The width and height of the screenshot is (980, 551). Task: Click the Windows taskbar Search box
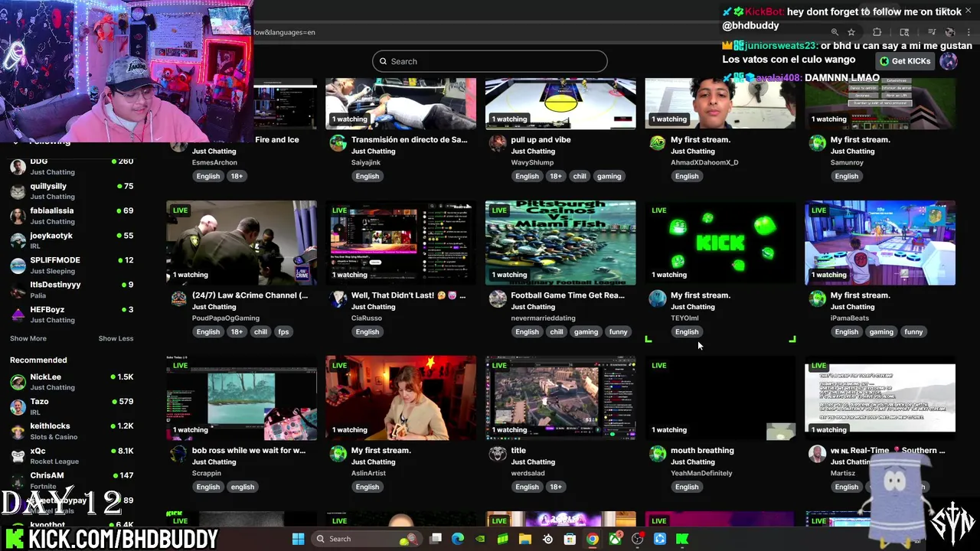point(366,539)
